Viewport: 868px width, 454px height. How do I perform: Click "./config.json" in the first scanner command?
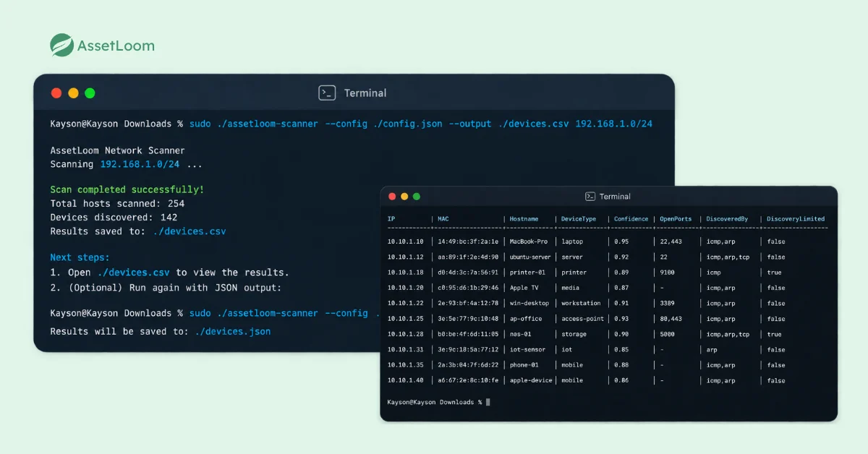click(408, 124)
